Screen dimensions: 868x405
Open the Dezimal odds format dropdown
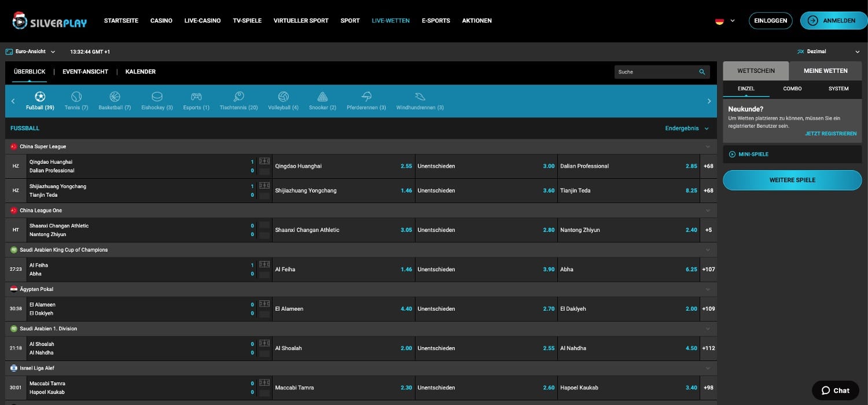pos(829,51)
